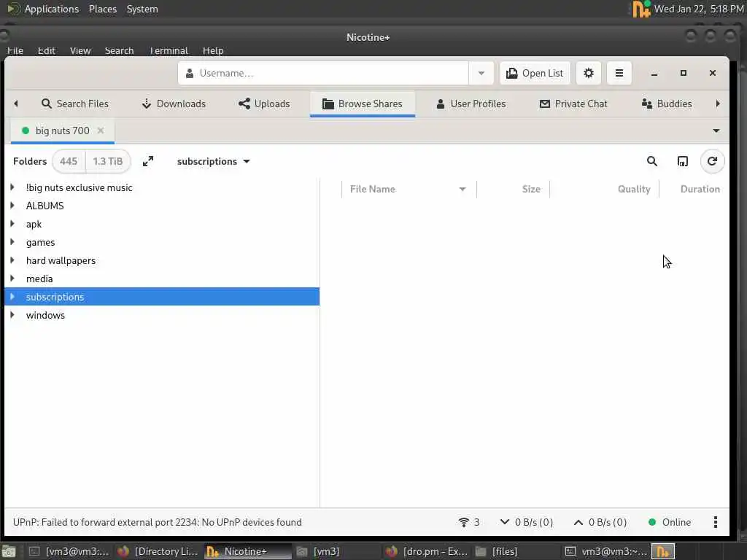Image resolution: width=747 pixels, height=560 pixels.
Task: Expand the windows folder
Action: [12, 315]
